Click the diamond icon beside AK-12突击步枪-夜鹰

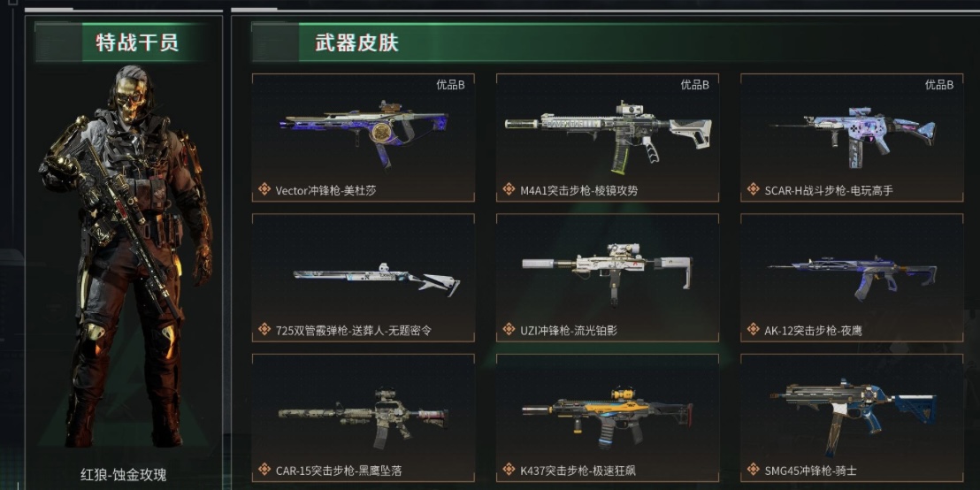coord(754,329)
